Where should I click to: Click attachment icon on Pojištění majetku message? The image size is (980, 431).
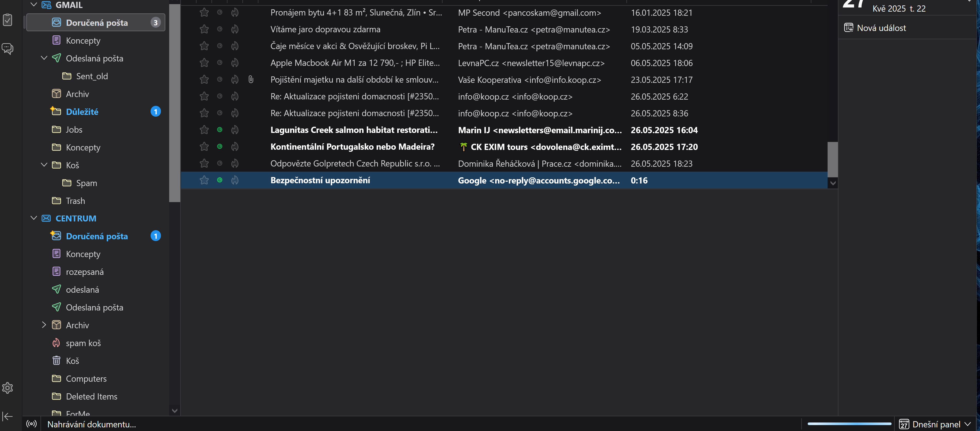coord(251,79)
